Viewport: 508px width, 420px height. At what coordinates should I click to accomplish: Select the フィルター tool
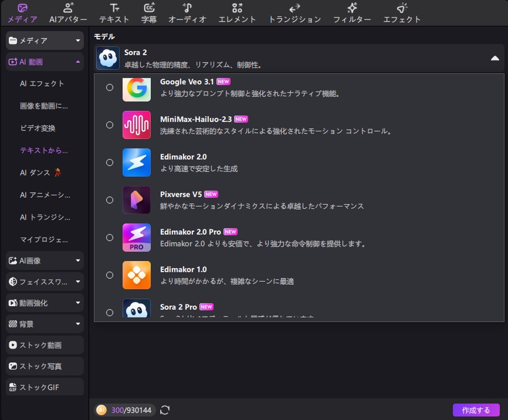[352, 13]
